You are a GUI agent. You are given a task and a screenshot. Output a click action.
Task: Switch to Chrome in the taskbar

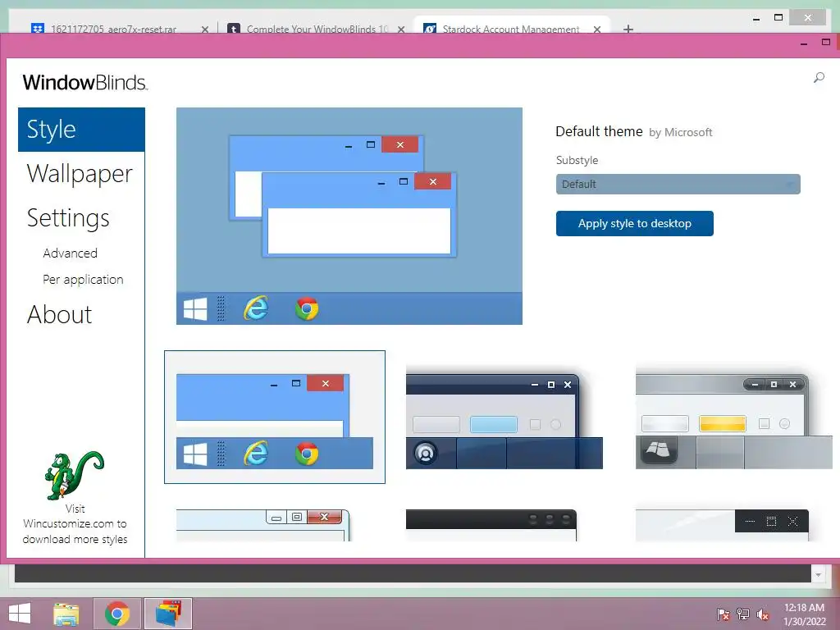click(117, 614)
